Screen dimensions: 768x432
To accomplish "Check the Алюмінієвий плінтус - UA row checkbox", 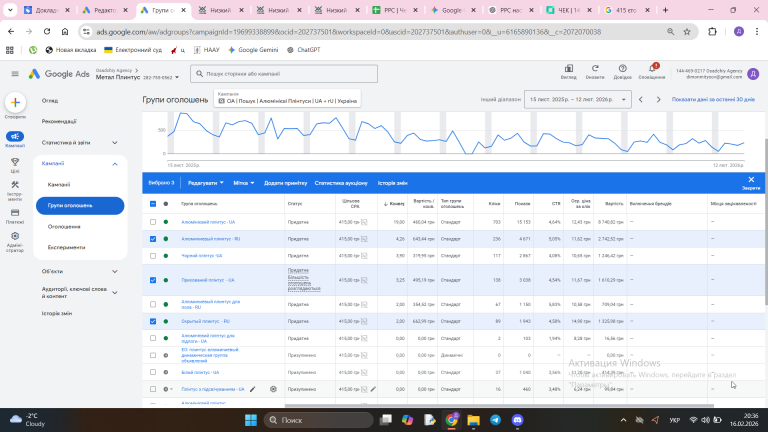I will 153,222.
